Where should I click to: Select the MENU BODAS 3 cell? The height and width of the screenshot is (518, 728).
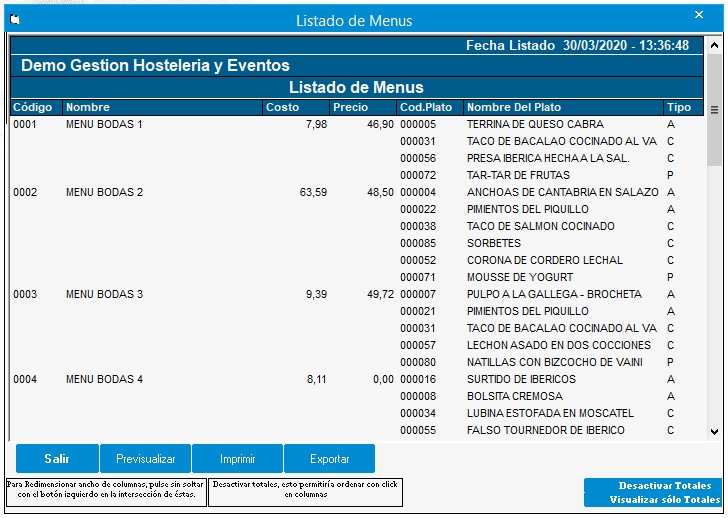point(104,294)
